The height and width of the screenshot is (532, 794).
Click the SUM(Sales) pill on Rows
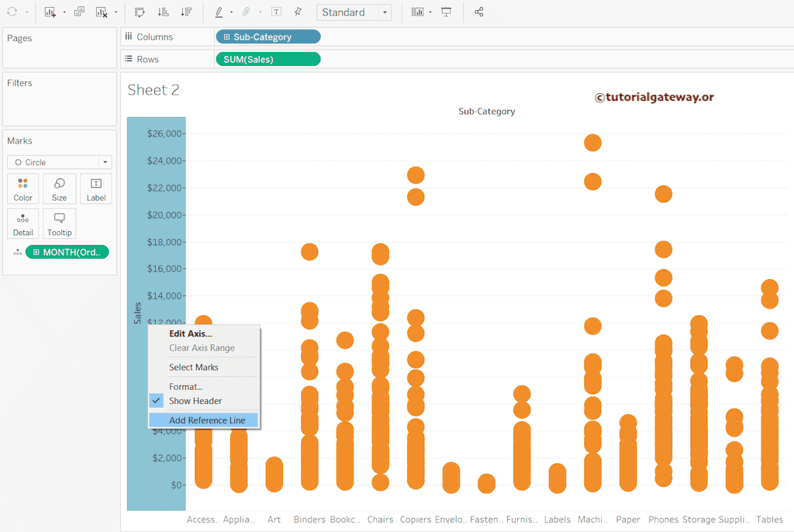click(268, 59)
